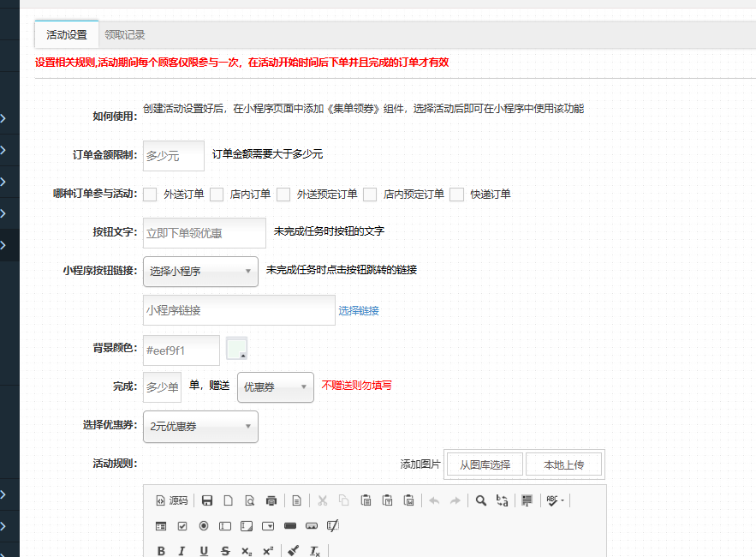Viewport: 756px width, 557px height.
Task: Toggle Strikethrough formatting
Action: (x=225, y=551)
